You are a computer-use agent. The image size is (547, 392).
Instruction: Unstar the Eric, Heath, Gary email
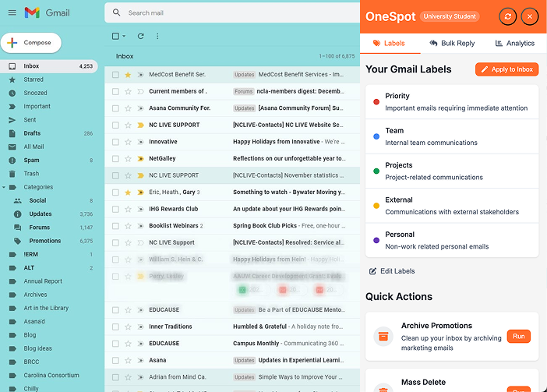(128, 192)
